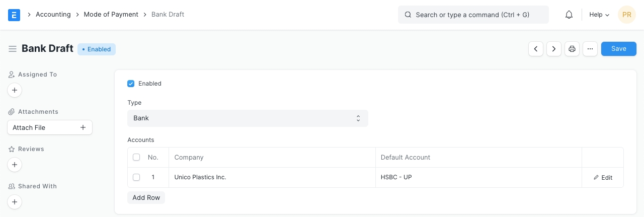The height and width of the screenshot is (217, 644).
Task: Open the notifications bell
Action: point(569,15)
